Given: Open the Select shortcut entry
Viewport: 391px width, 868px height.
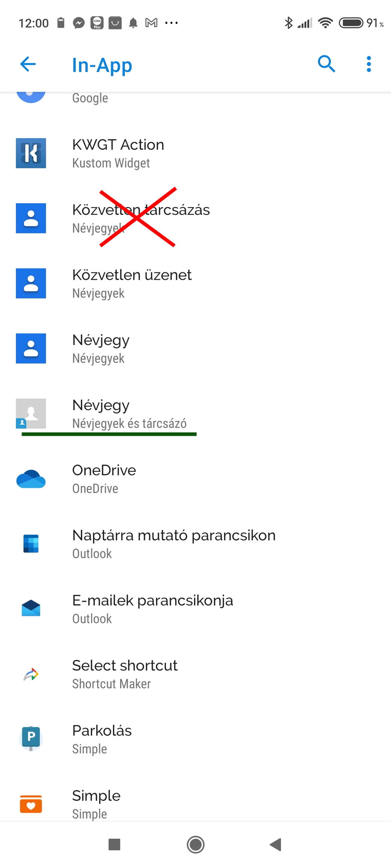Looking at the screenshot, I should pos(195,674).
